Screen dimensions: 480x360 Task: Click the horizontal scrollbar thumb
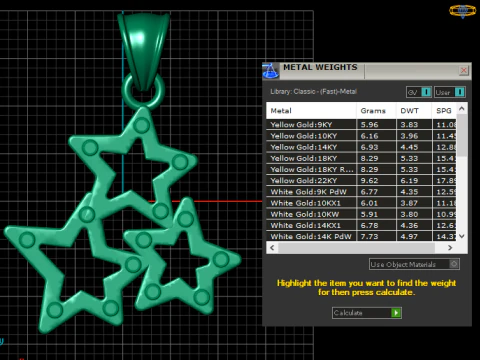pos(356,248)
